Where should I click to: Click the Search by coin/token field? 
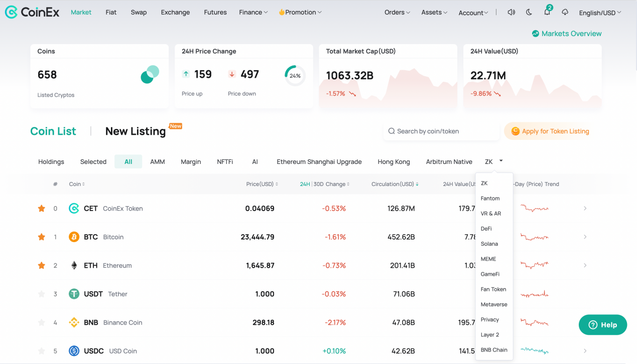439,131
